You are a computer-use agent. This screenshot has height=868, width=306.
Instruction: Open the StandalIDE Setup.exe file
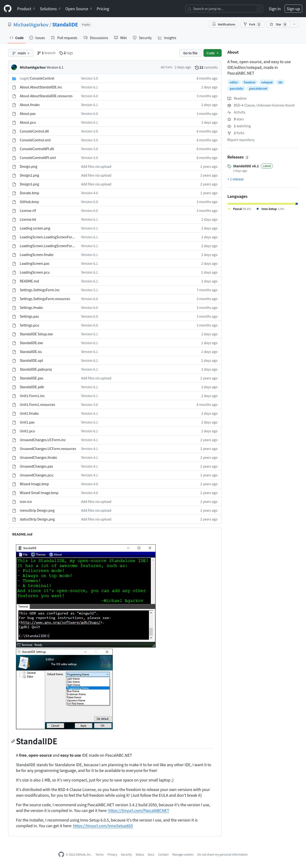coord(36,334)
